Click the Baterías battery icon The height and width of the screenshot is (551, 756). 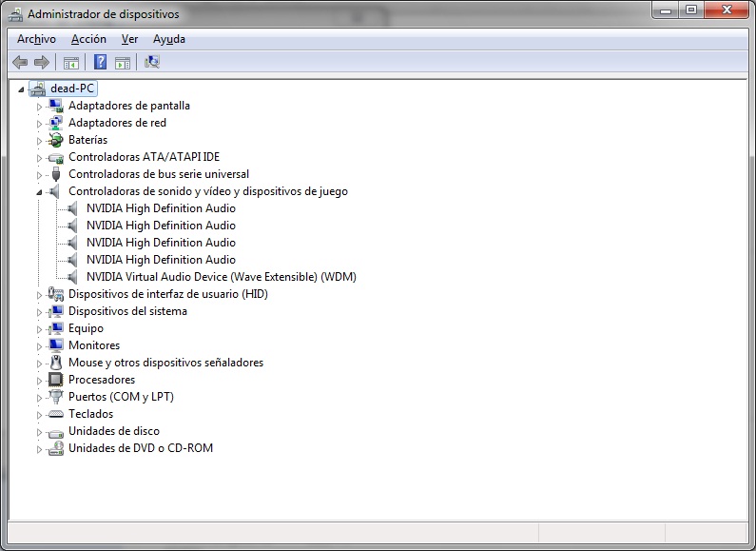point(56,140)
